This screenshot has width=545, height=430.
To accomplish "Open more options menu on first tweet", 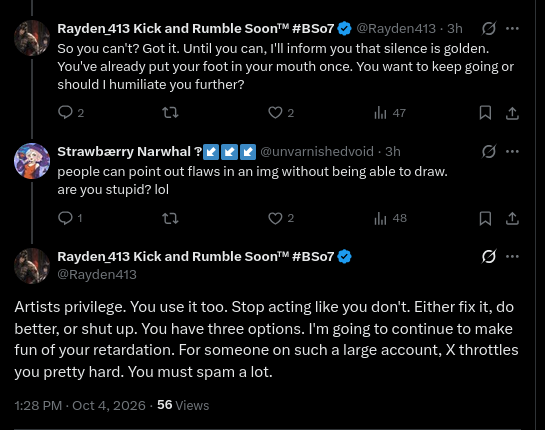I will (512, 29).
